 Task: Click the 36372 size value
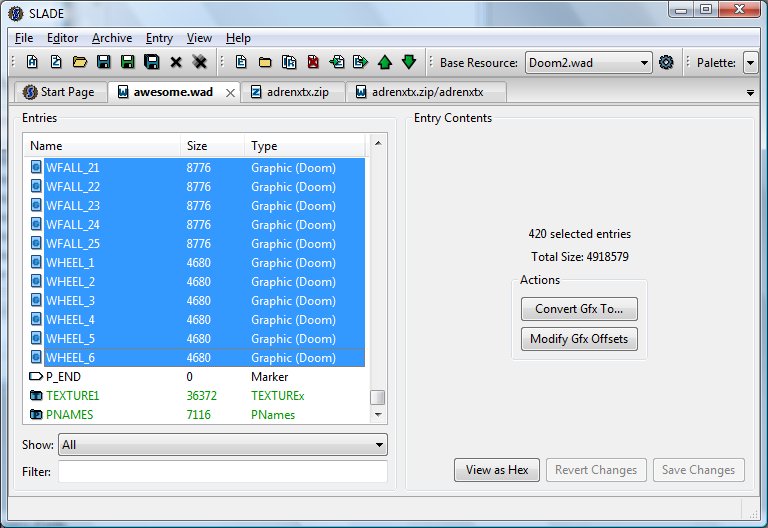pyautogui.click(x=201, y=395)
